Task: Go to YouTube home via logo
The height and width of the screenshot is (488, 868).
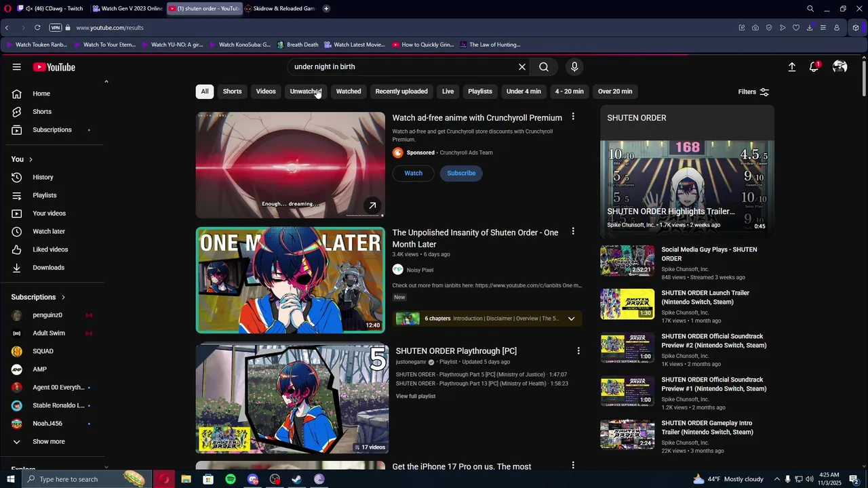Action: tap(54, 67)
